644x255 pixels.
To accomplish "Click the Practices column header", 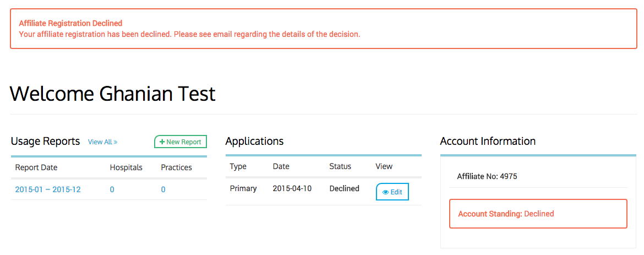I will click(176, 167).
